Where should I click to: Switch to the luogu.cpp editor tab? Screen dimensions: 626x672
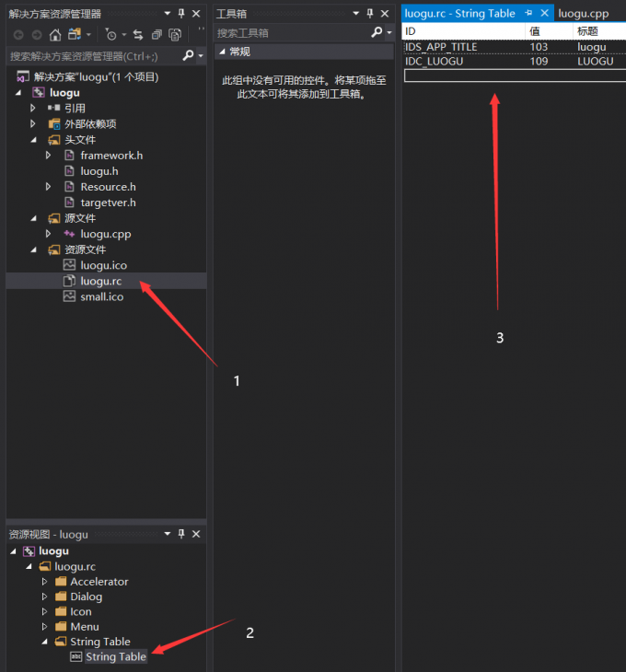[583, 13]
